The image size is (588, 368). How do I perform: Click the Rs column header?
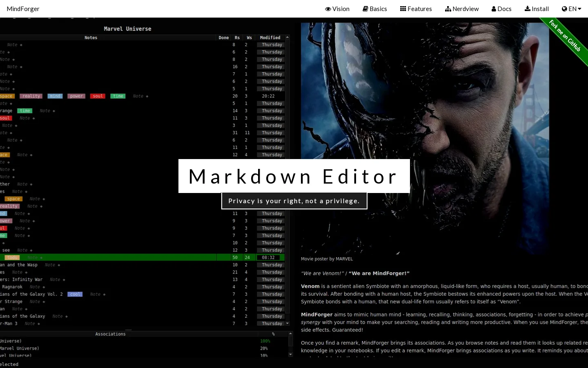237,38
